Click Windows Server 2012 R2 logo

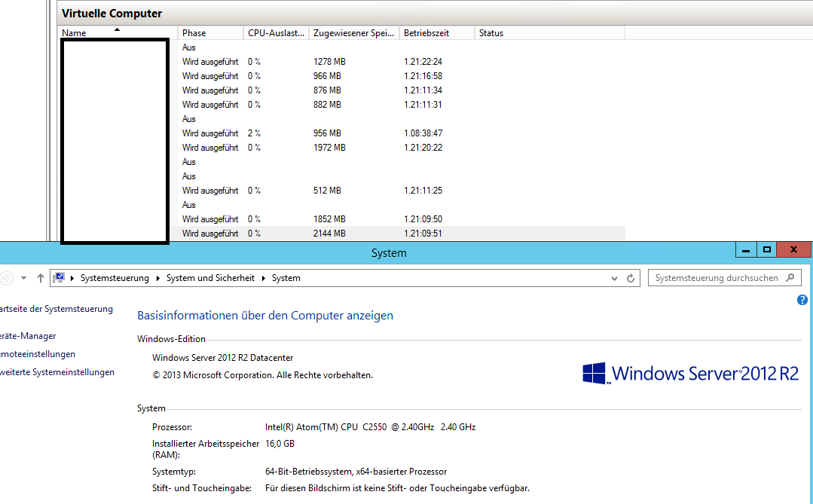[x=691, y=374]
